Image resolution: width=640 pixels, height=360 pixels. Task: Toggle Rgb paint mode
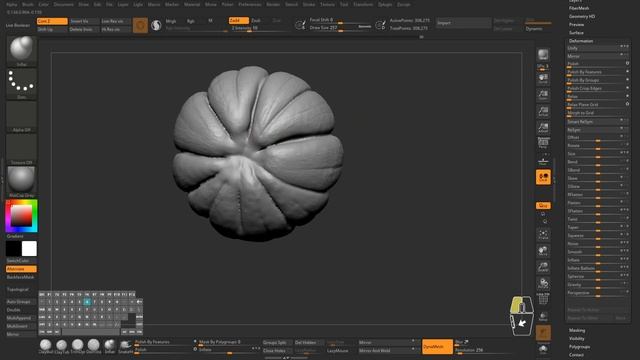point(191,21)
